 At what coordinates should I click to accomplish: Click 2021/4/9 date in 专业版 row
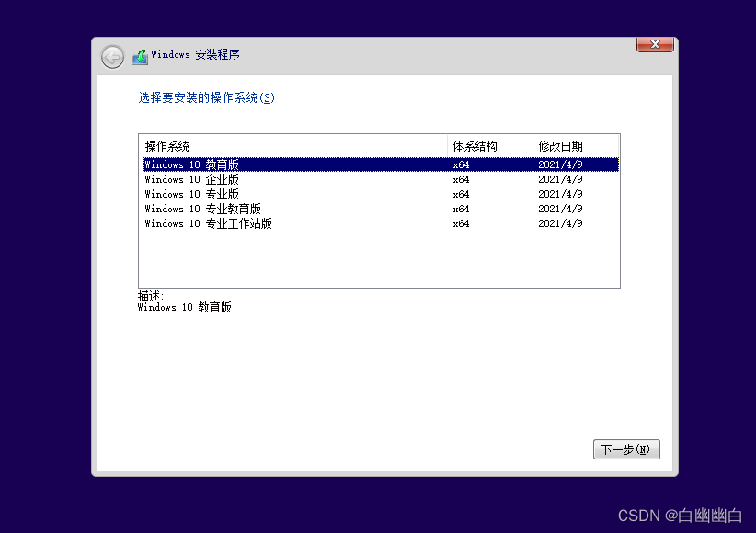(560, 194)
